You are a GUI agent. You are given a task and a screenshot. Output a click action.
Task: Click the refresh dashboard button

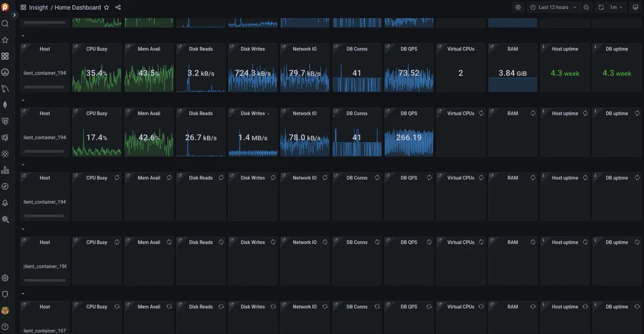[601, 7]
